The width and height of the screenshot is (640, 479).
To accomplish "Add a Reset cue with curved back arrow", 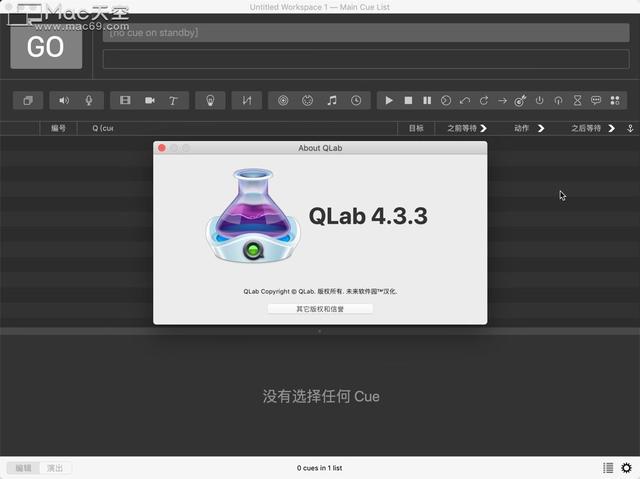I will click(465, 100).
